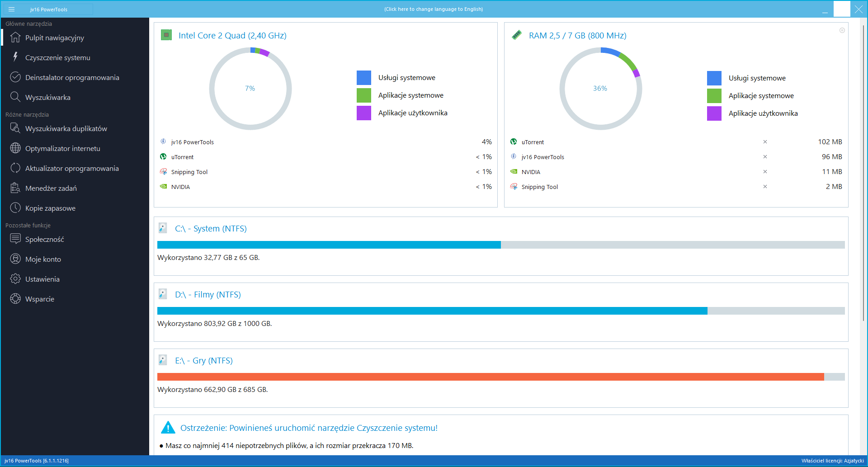This screenshot has width=868, height=467.
Task: Open Czyszczenie systemu menu item
Action: tap(75, 57)
